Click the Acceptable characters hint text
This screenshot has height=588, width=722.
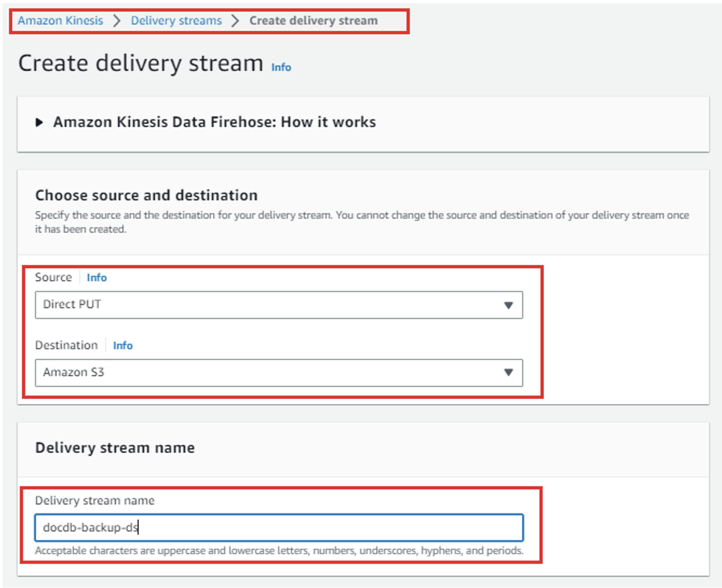(x=279, y=551)
